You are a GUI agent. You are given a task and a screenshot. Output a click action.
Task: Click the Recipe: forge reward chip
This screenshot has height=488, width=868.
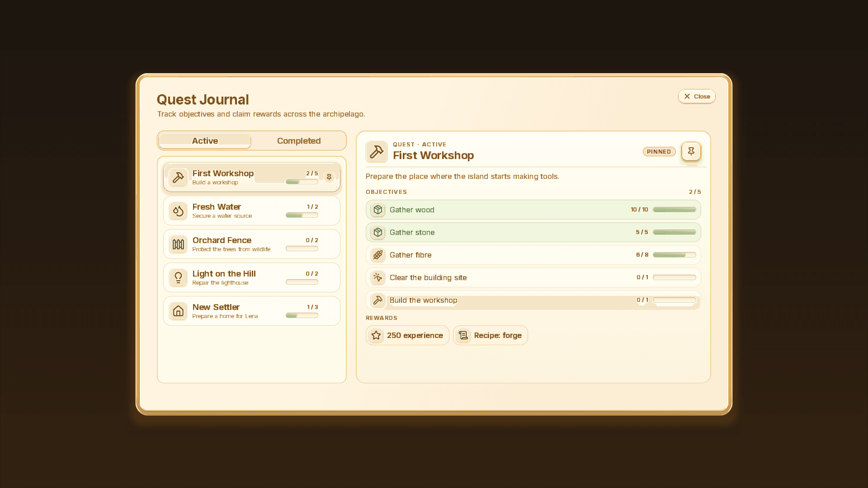pyautogui.click(x=491, y=335)
